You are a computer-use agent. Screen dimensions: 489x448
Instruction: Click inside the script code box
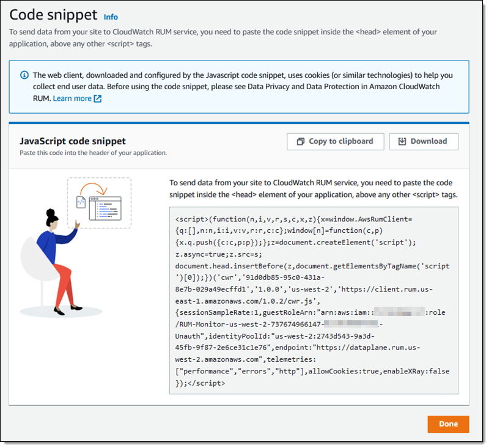314,301
